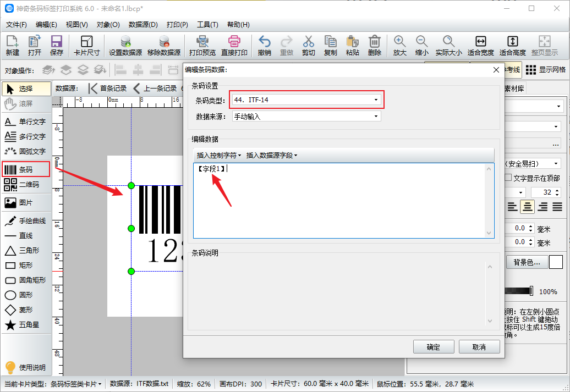Toggle 显示网格 grid display
The image size is (570, 392).
pyautogui.click(x=546, y=70)
